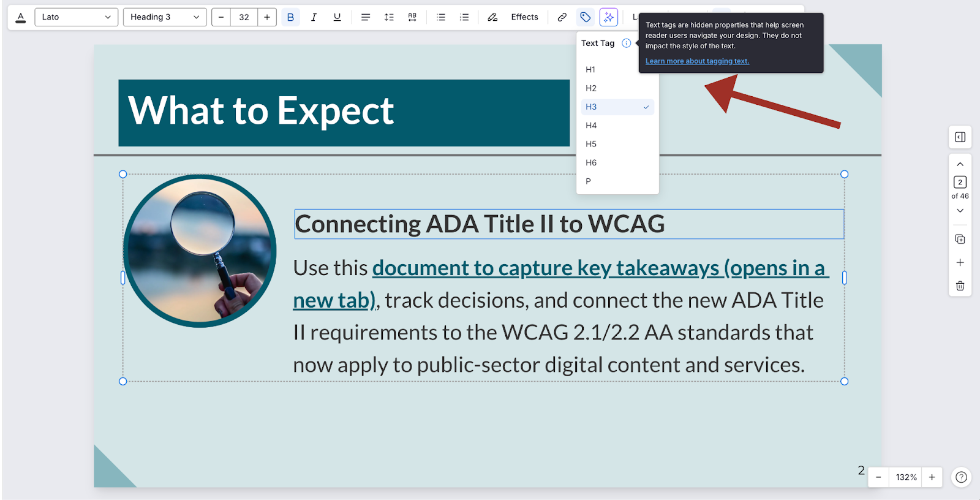Toggle the text tag icon
This screenshot has width=980, height=500.
[x=586, y=17]
